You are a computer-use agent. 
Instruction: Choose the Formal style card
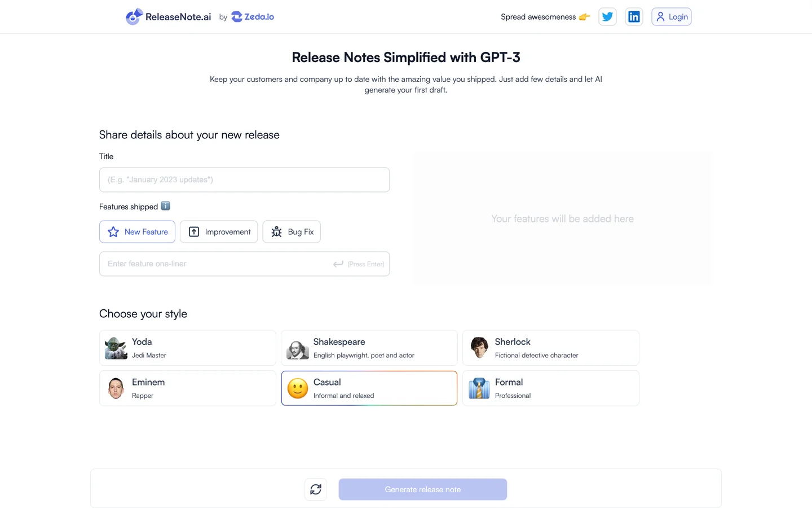(x=550, y=388)
